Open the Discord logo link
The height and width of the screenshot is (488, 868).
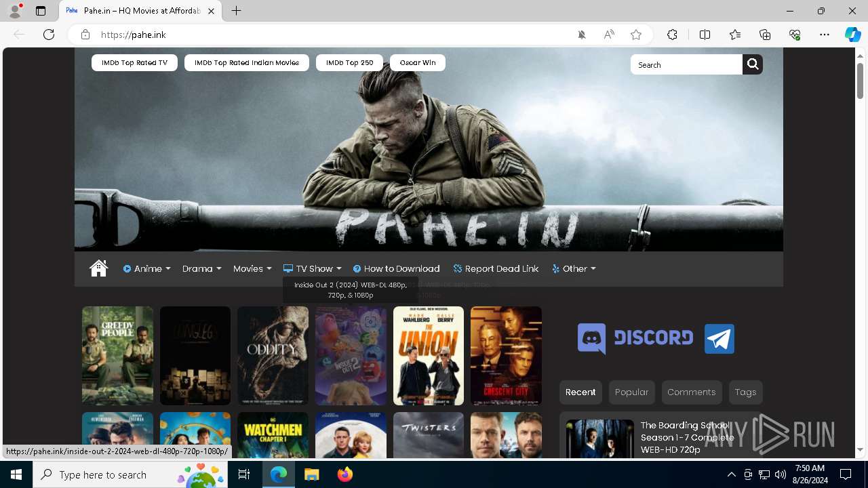[635, 338]
